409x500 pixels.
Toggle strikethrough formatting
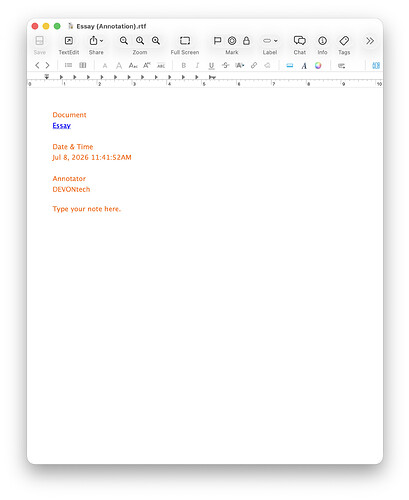[x=225, y=65]
